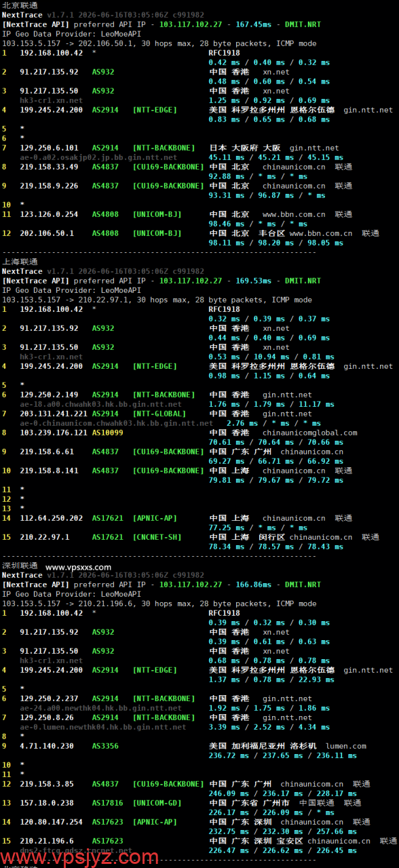The height and width of the screenshot is (868, 399).
Task: Select hop IP address 129.250.6.101
Action: coord(49,148)
